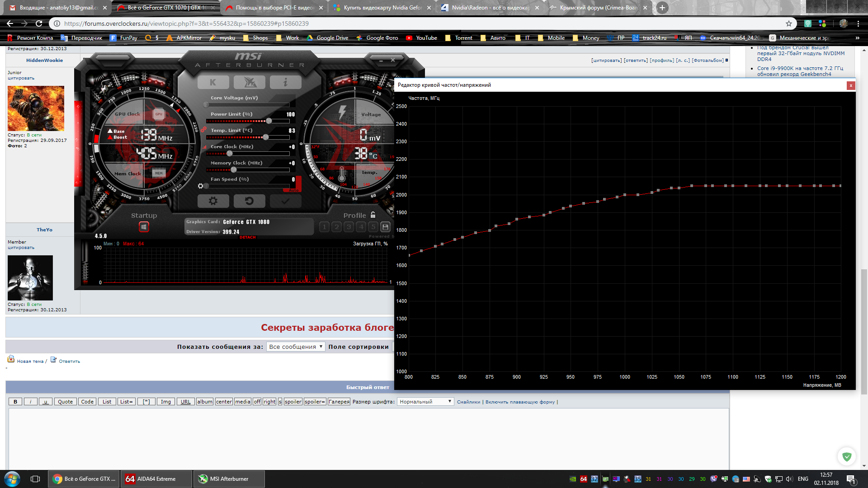Image resolution: width=868 pixels, height=488 pixels.
Task: Apply settings with the checkmark button
Action: 285,201
